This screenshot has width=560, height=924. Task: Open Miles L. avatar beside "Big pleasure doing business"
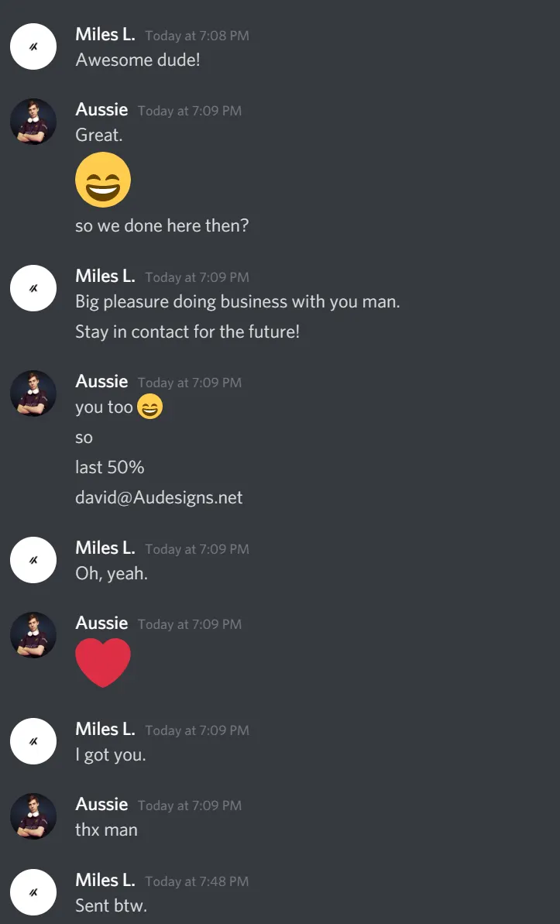(33, 288)
